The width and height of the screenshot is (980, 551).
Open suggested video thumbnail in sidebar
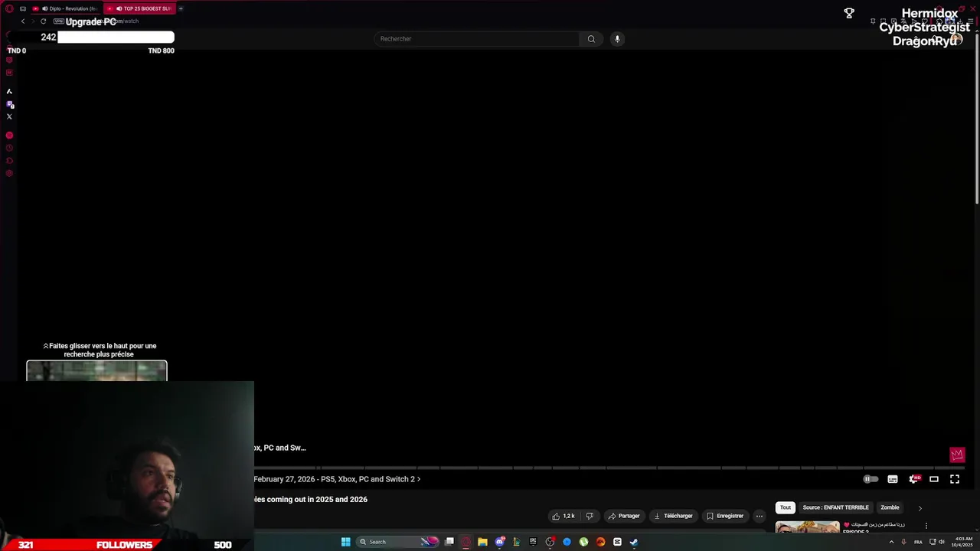pyautogui.click(x=808, y=527)
